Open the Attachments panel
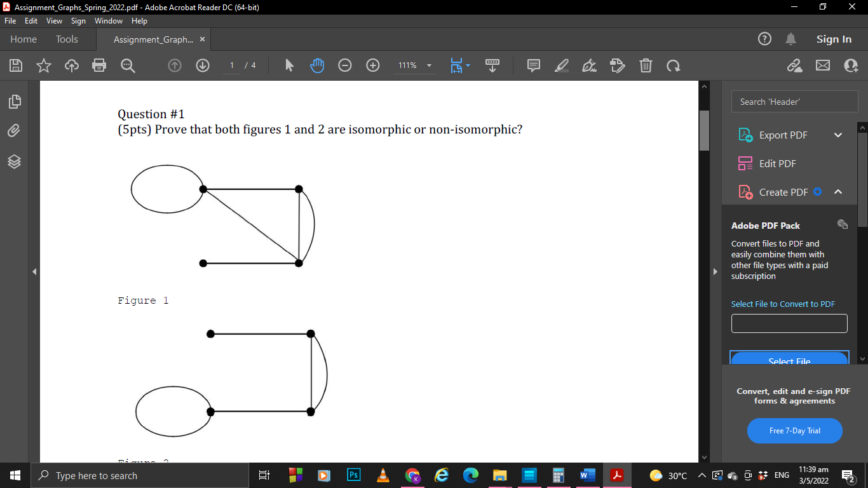This screenshot has width=868, height=488. coord(13,131)
